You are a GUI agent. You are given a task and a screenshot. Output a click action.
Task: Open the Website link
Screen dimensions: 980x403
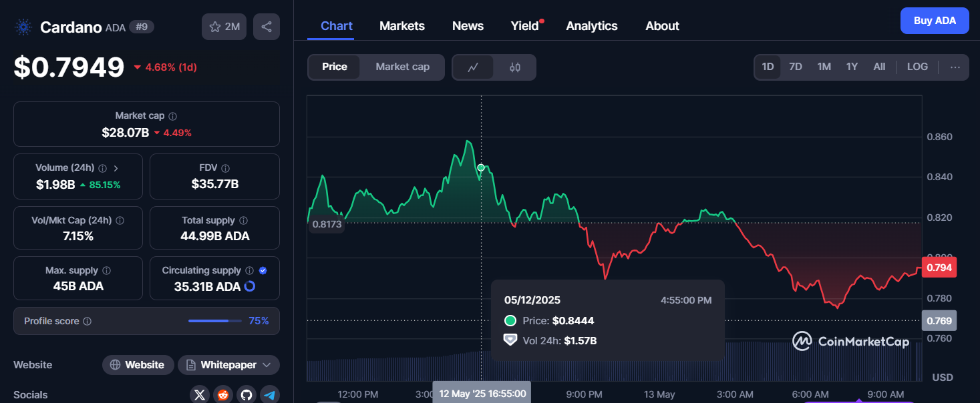pos(138,365)
